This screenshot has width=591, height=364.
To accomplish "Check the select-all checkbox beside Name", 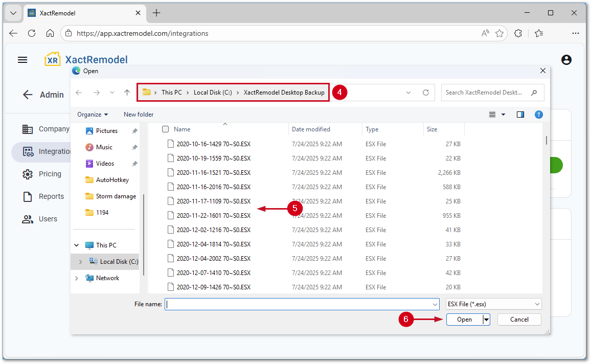I will [x=165, y=129].
